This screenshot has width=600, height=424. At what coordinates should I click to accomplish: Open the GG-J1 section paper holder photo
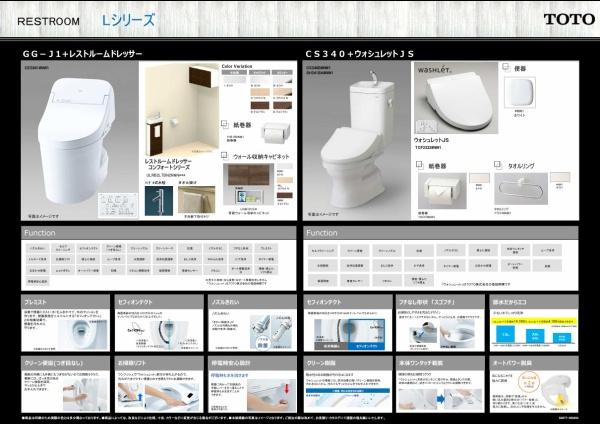click(277, 133)
